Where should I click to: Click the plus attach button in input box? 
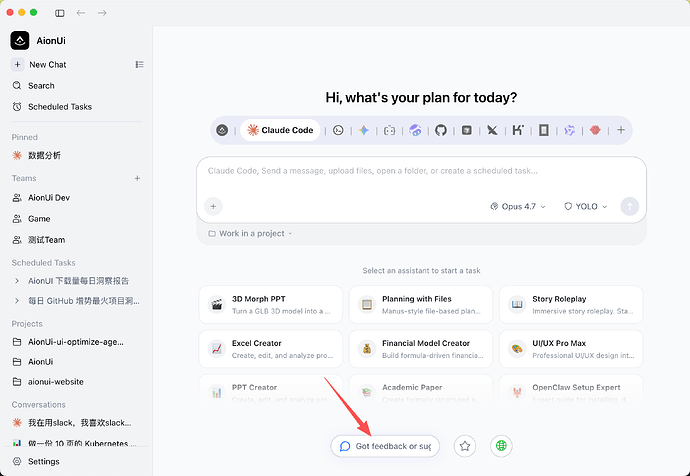pyautogui.click(x=213, y=206)
